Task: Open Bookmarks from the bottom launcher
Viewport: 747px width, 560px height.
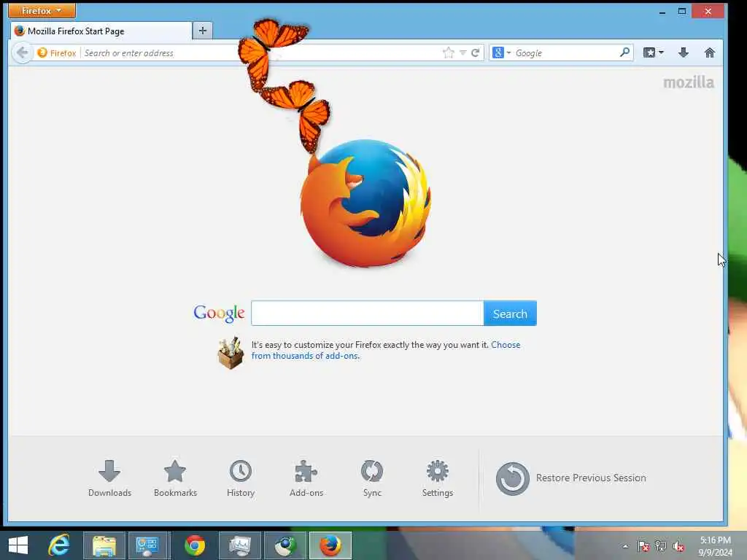Action: tap(175, 478)
